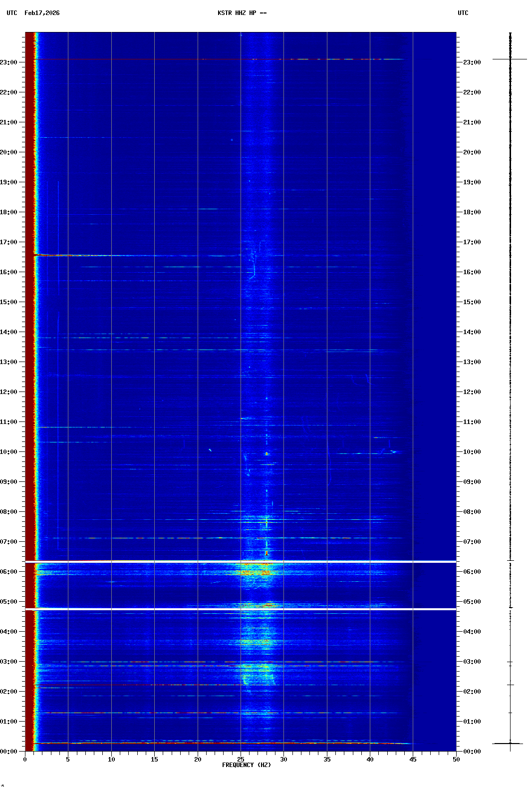Click the seismogram spike near 23:00 at right
The image size is (532, 791).
(x=510, y=59)
